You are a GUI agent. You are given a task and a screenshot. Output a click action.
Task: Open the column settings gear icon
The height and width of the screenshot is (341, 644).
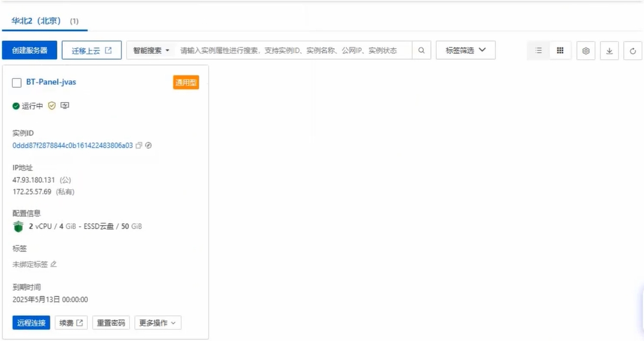pos(586,51)
